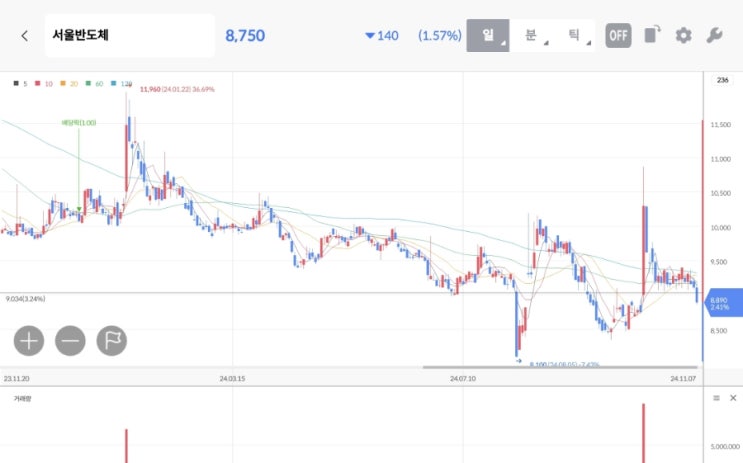Click the 60-day moving average legend

tap(94, 83)
